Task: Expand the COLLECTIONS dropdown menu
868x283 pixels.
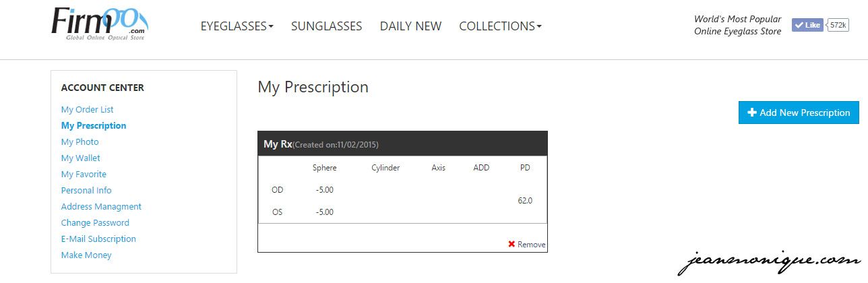Action: pos(501,26)
